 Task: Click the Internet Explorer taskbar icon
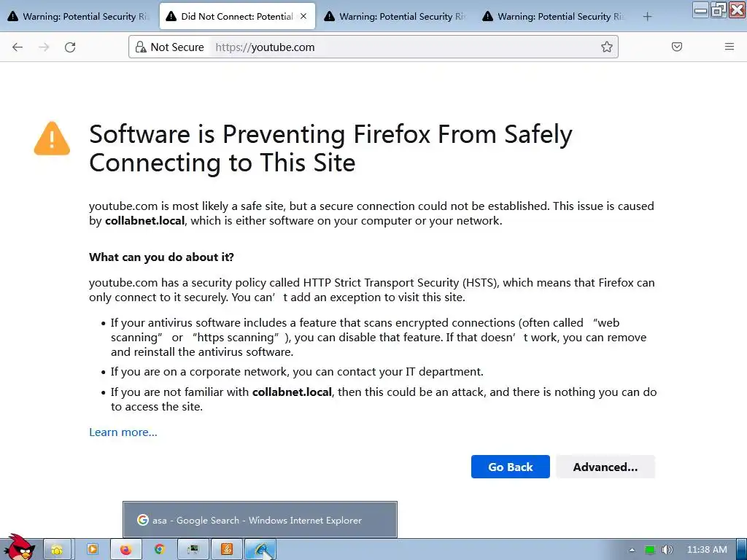pyautogui.click(x=260, y=550)
